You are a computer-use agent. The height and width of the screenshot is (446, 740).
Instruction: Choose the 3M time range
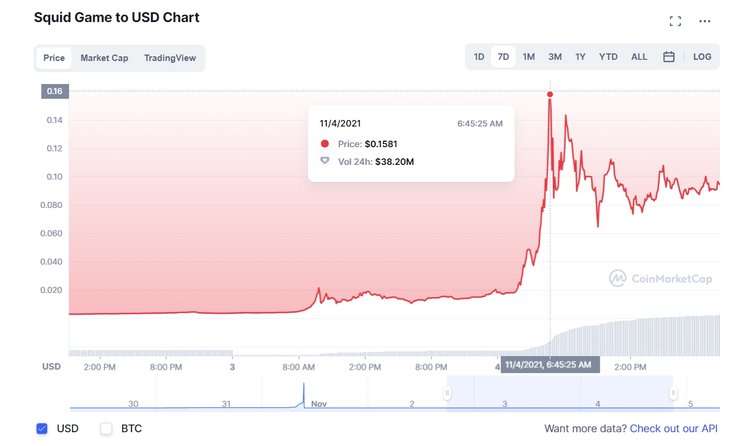click(x=555, y=57)
